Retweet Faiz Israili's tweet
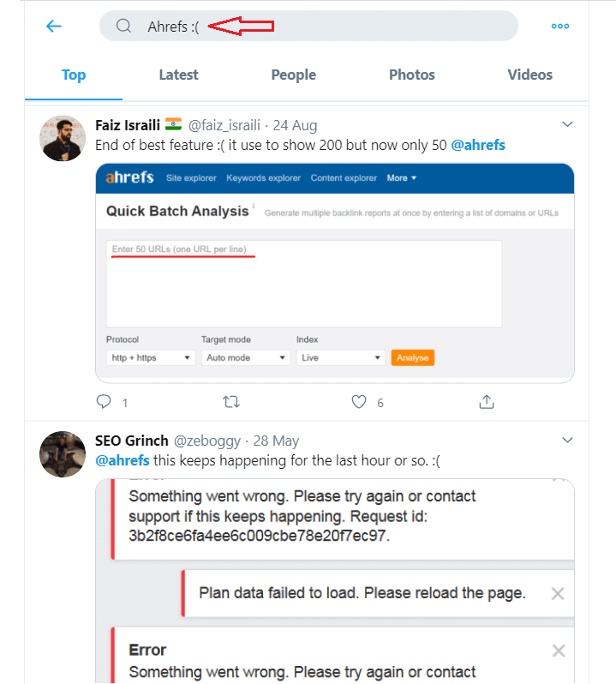Image resolution: width=616 pixels, height=684 pixels. (x=231, y=402)
